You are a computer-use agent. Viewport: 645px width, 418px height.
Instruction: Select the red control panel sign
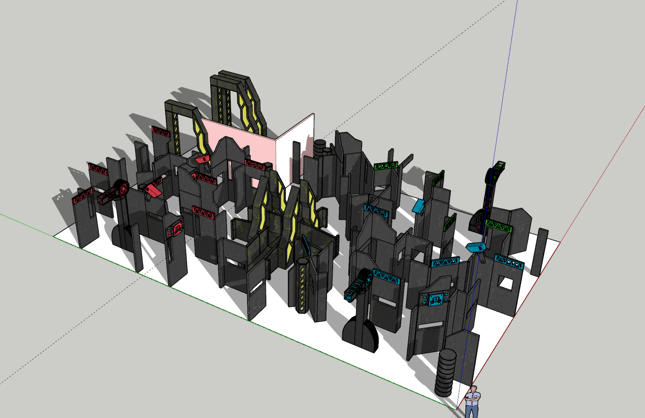(x=174, y=229)
